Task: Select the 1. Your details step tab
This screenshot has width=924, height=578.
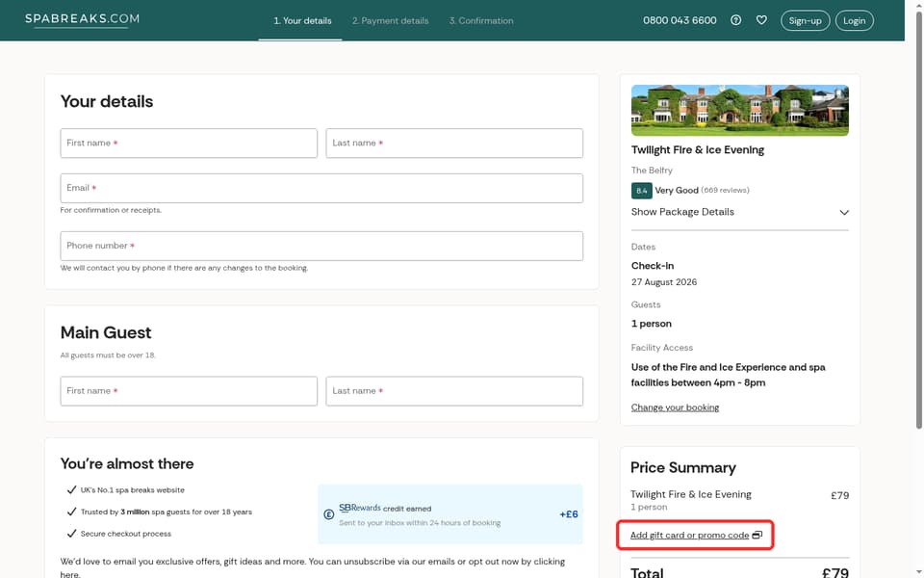Action: pyautogui.click(x=302, y=20)
